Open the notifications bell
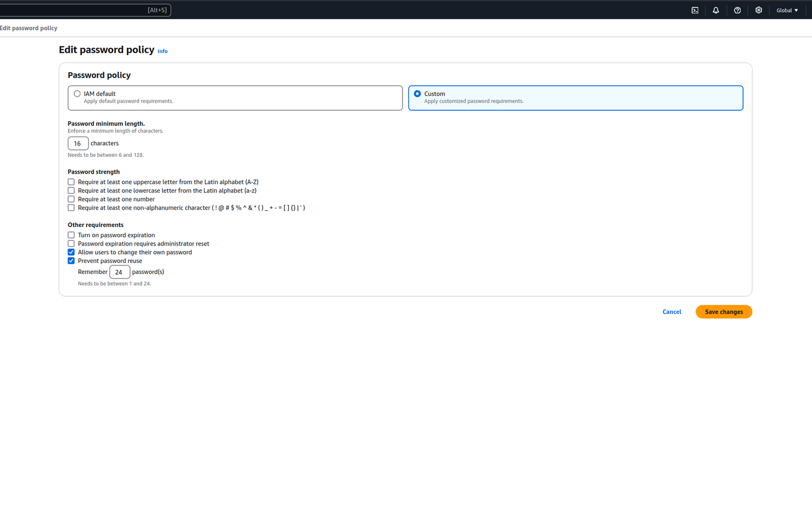This screenshot has width=812, height=512. tap(716, 10)
